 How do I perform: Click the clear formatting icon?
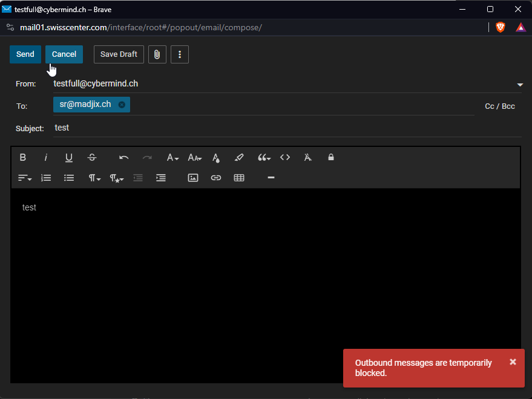(307, 157)
